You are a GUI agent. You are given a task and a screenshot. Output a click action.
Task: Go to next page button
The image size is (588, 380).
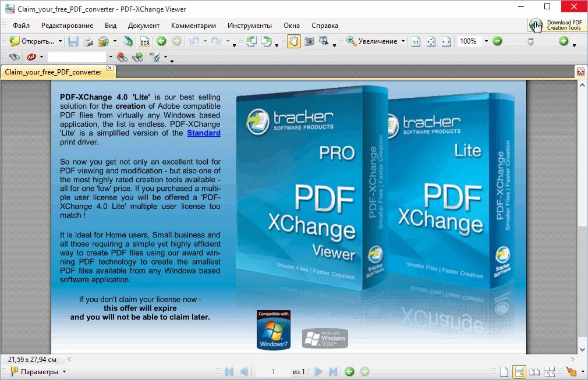[x=318, y=371]
